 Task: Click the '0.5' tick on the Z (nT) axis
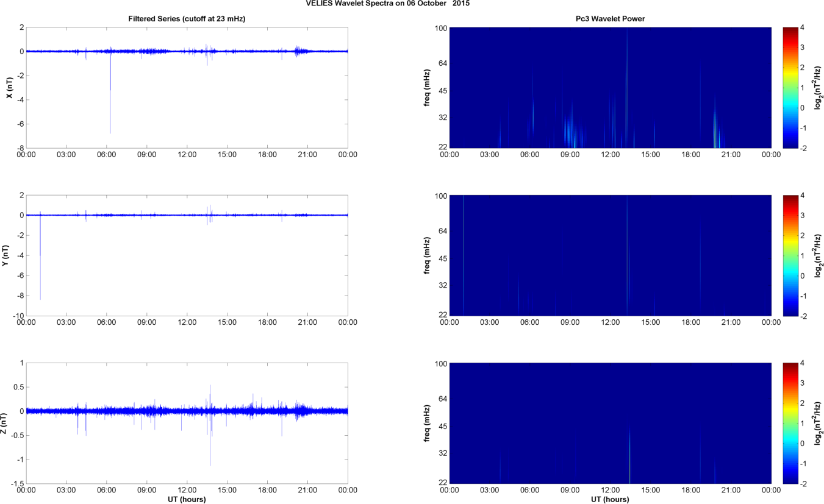click(x=18, y=386)
